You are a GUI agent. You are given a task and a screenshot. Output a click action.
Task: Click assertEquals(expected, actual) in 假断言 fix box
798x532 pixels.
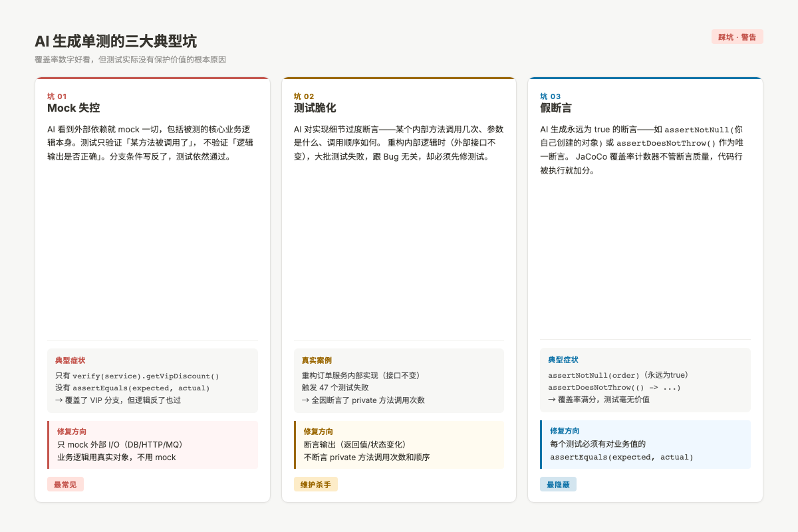point(622,457)
